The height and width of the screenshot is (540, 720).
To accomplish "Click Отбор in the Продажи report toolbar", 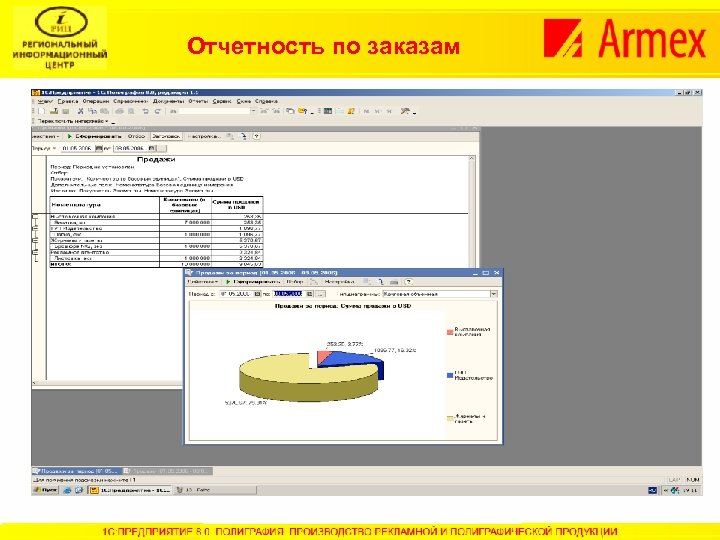I will click(x=136, y=136).
